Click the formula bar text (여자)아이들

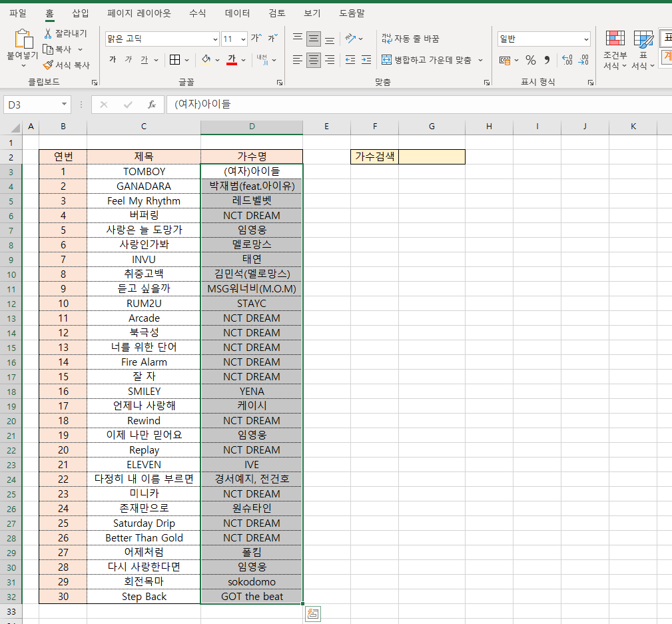coord(202,104)
